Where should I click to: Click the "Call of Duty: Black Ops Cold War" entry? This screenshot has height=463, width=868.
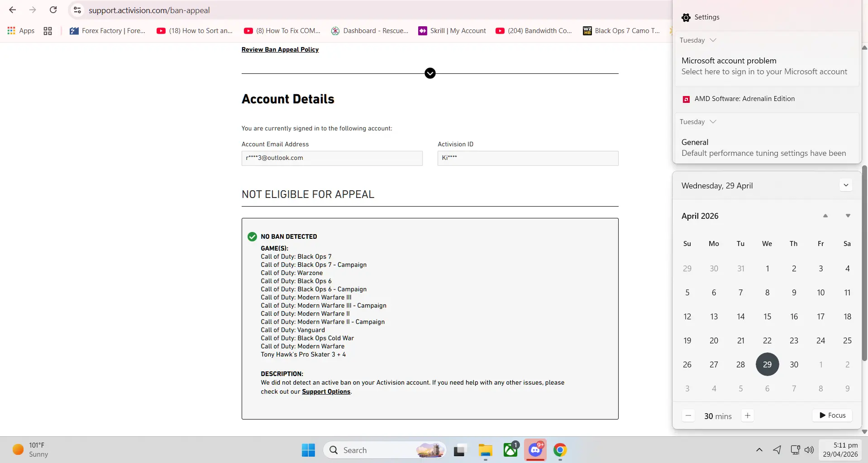coord(307,338)
